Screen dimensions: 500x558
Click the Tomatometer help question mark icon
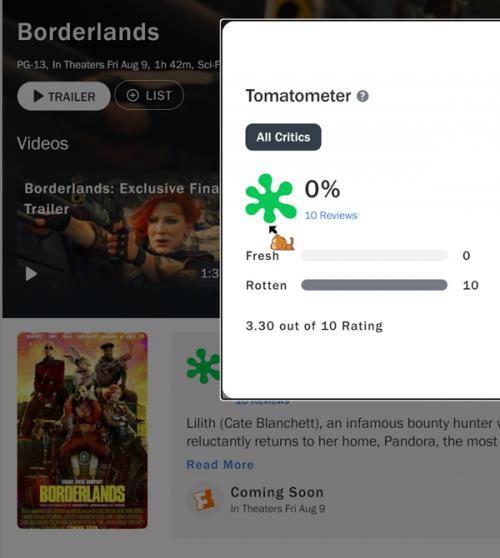(362, 96)
